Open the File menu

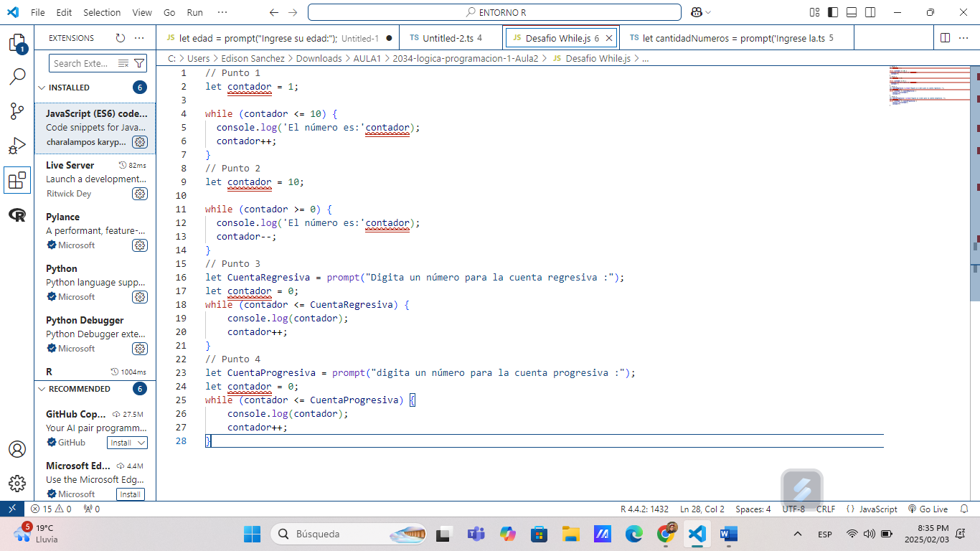pos(38,12)
